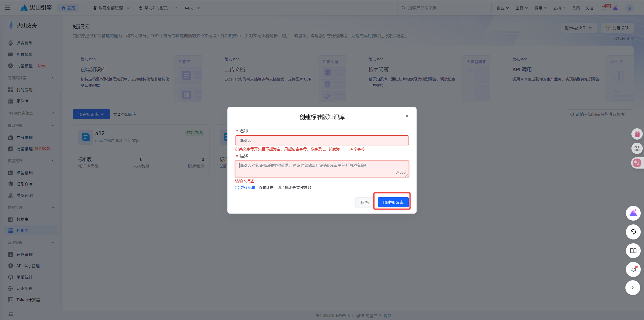Open 视觉模型 in sidebar
Viewport: 644px width, 320px height.
[x=24, y=55]
